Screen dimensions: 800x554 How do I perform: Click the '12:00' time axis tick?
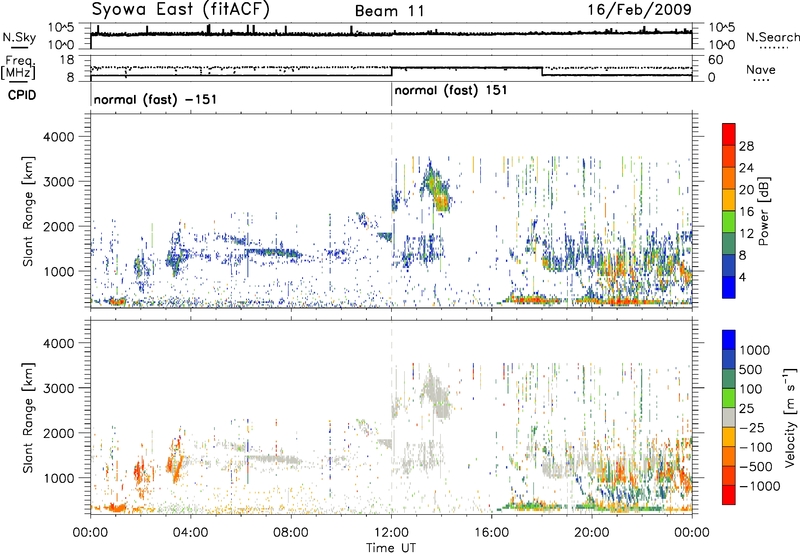coord(391,533)
